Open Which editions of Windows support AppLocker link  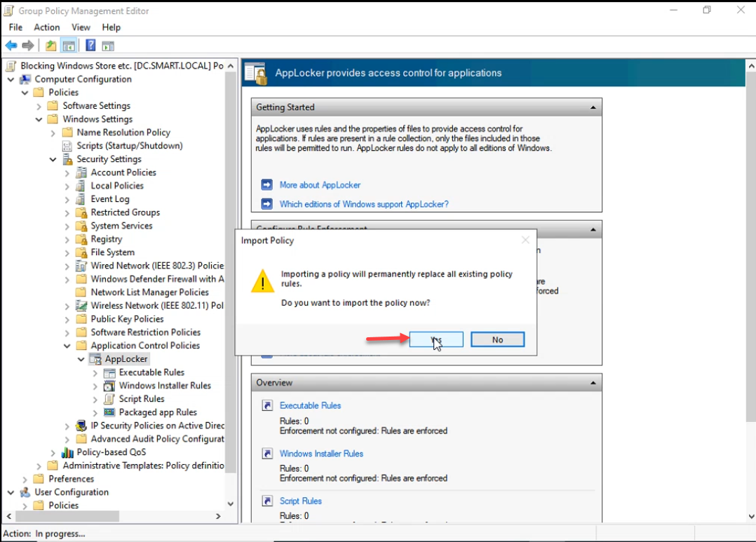pyautogui.click(x=364, y=204)
